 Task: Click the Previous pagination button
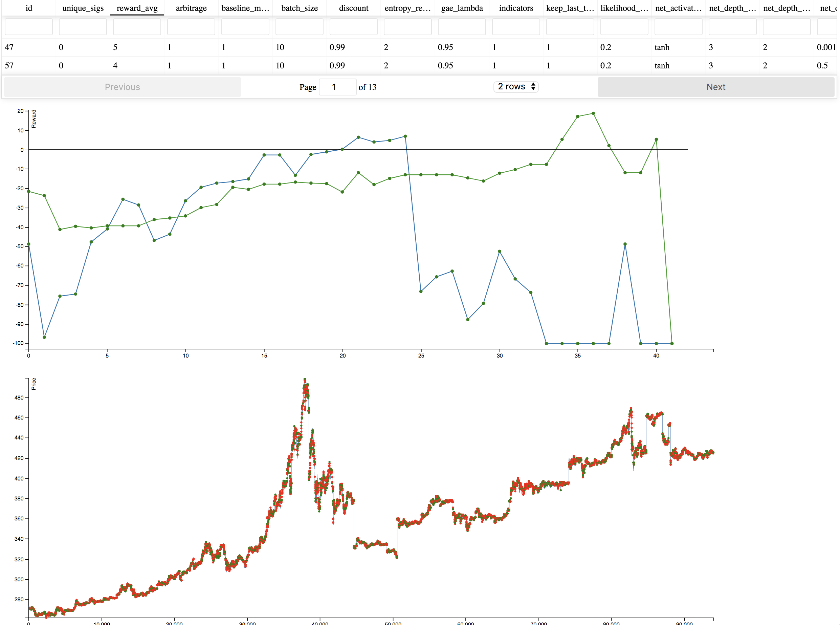(123, 87)
